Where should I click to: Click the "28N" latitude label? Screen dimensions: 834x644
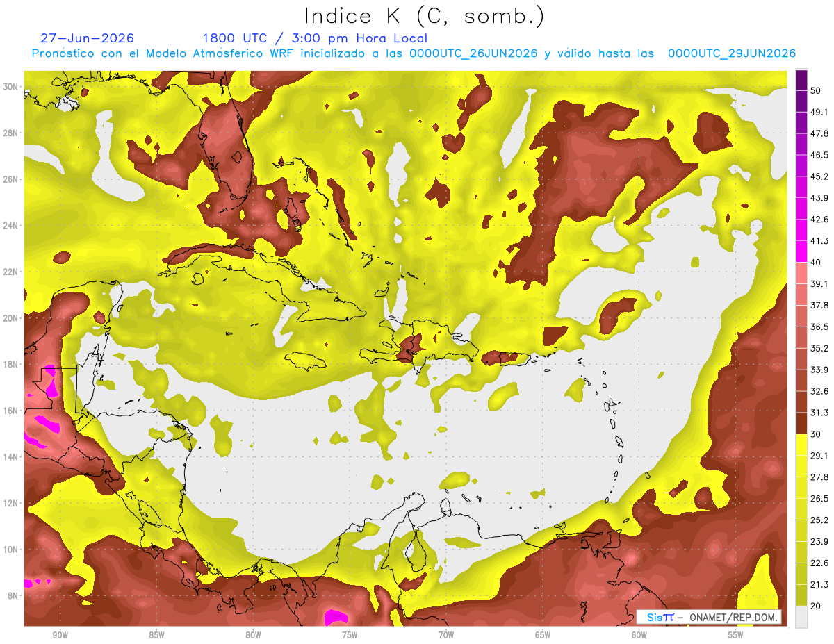(x=12, y=133)
